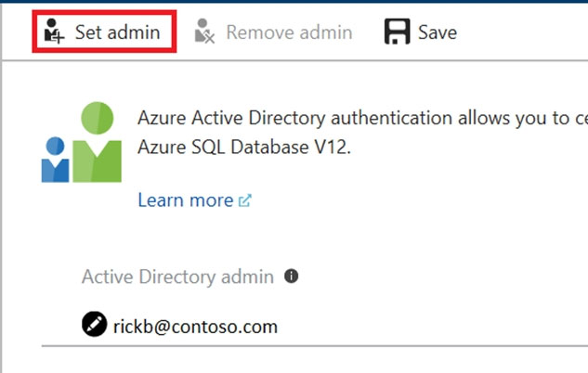Click the pencil edit icon beside rickb@contoso.com
The height and width of the screenshot is (373, 588).
[94, 325]
